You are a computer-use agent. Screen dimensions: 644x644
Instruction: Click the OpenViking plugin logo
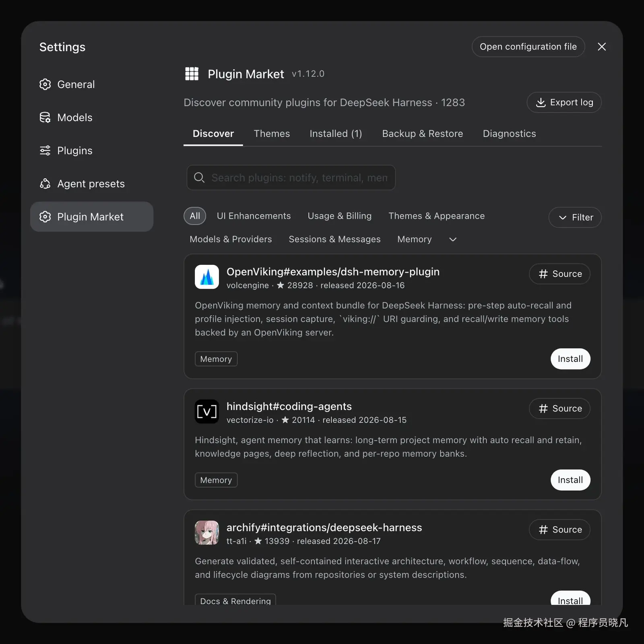(x=207, y=277)
